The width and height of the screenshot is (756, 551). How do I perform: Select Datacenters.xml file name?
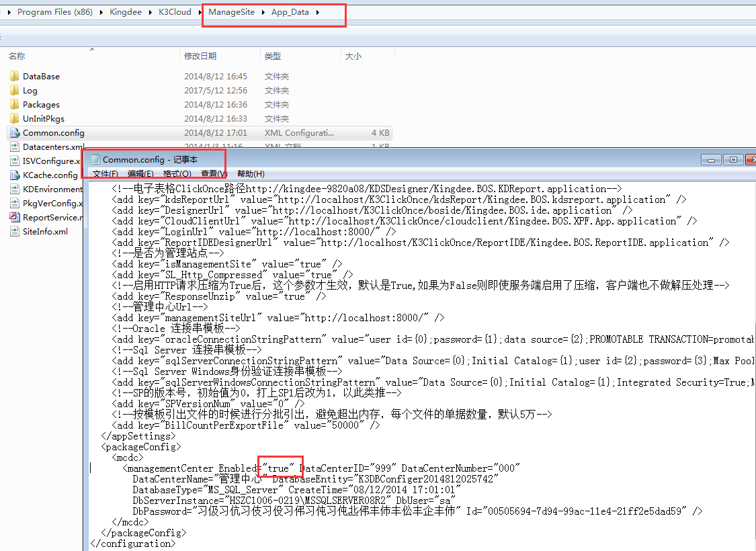click(54, 146)
